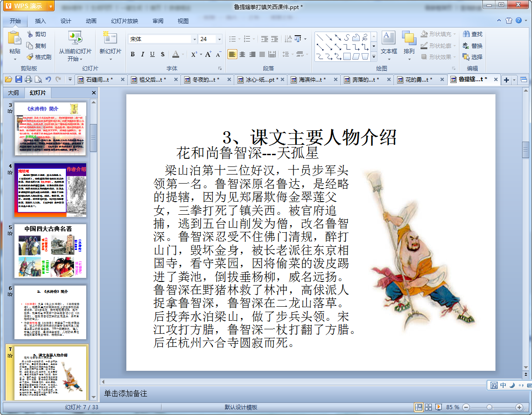Open the 动画 (Animation) ribbon tab

pos(91,21)
